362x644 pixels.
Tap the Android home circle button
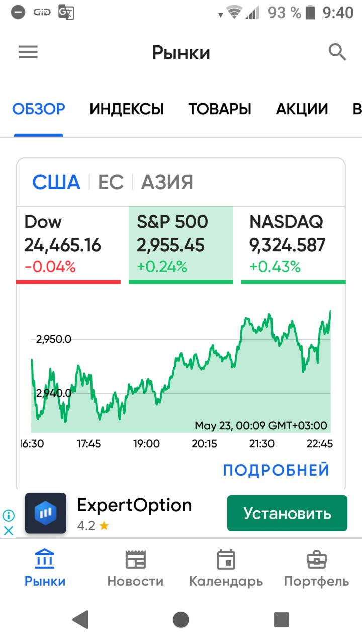[181, 619]
